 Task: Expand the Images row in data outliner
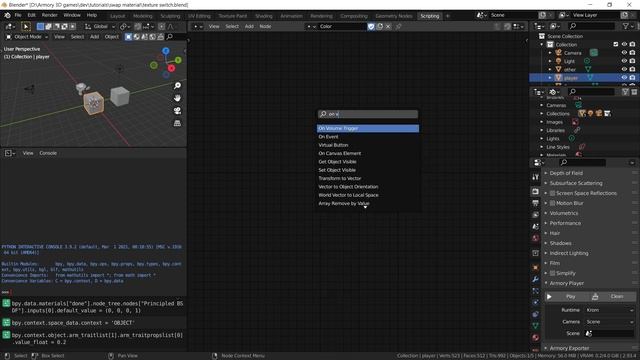click(x=542, y=122)
